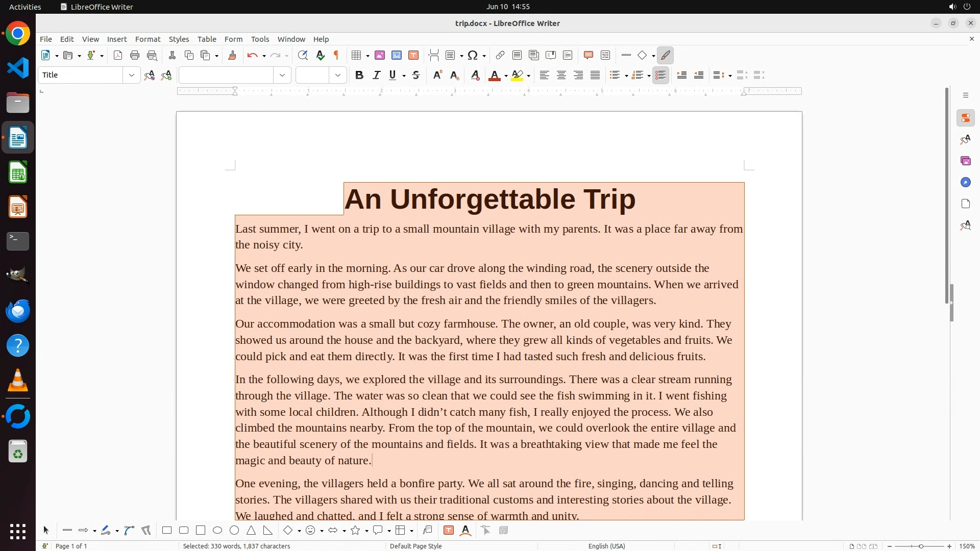Insert a special character with Omega icon
The height and width of the screenshot is (551, 980).
473,56
